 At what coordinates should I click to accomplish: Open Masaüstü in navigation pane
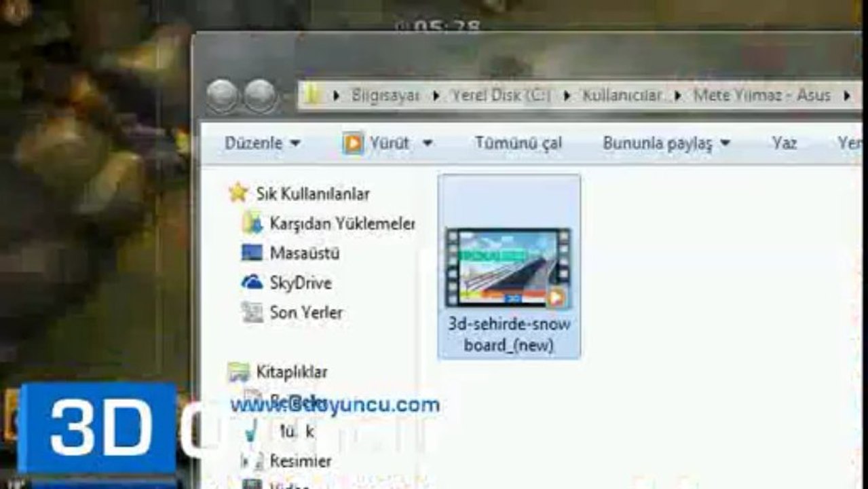pos(305,253)
